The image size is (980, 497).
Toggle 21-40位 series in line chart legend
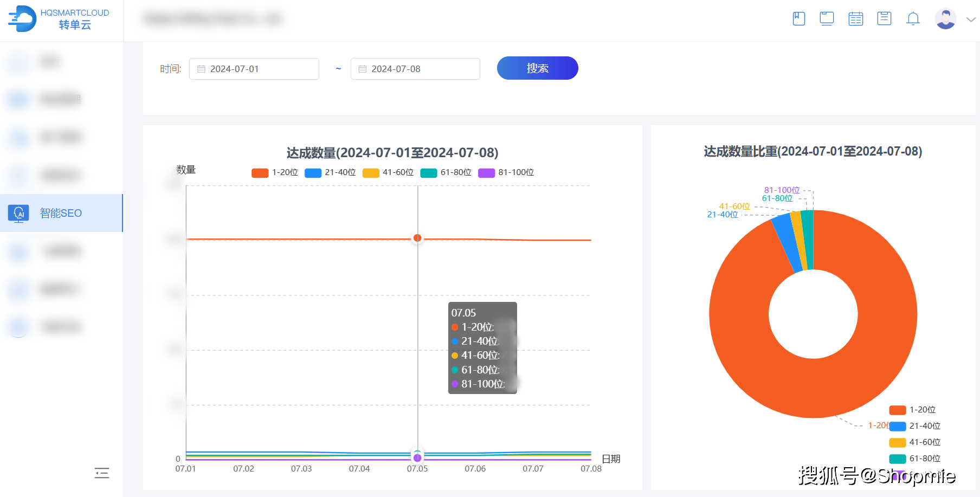tap(330, 172)
